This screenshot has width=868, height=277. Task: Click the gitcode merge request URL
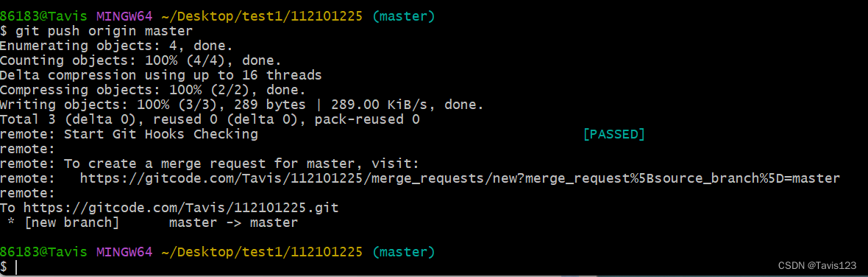pyautogui.click(x=460, y=178)
